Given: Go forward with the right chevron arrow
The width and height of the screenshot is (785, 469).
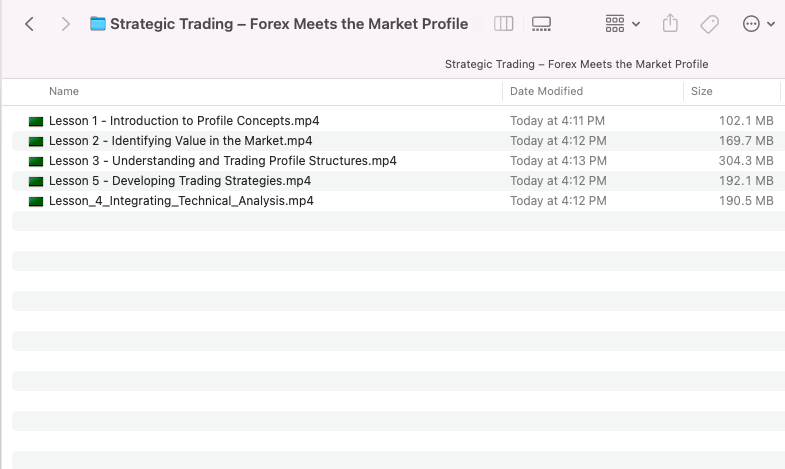Looking at the screenshot, I should [x=65, y=24].
